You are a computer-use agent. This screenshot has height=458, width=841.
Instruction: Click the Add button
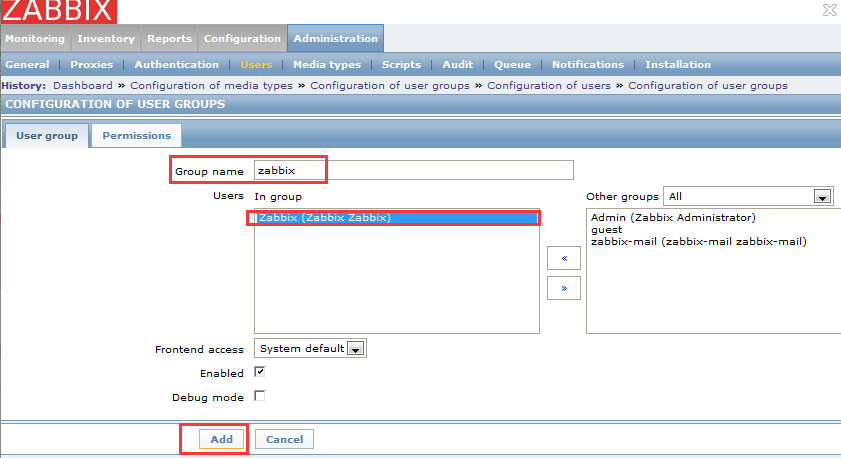pos(221,439)
